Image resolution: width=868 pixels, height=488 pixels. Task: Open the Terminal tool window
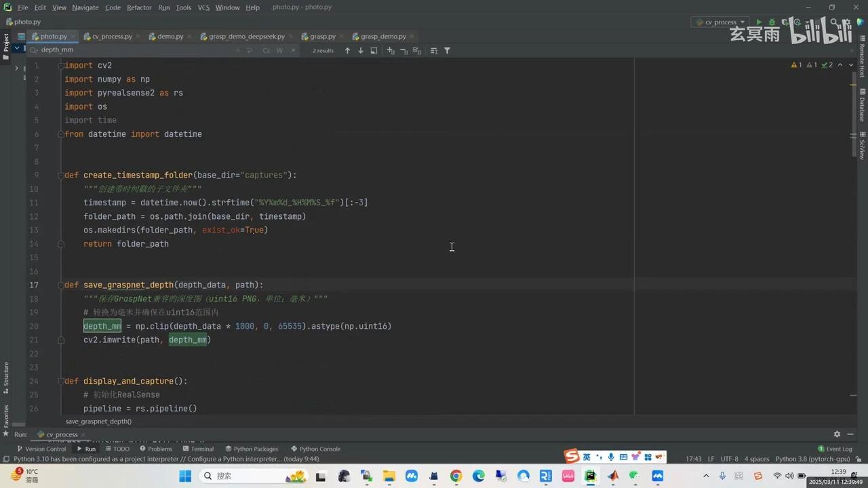click(x=201, y=448)
